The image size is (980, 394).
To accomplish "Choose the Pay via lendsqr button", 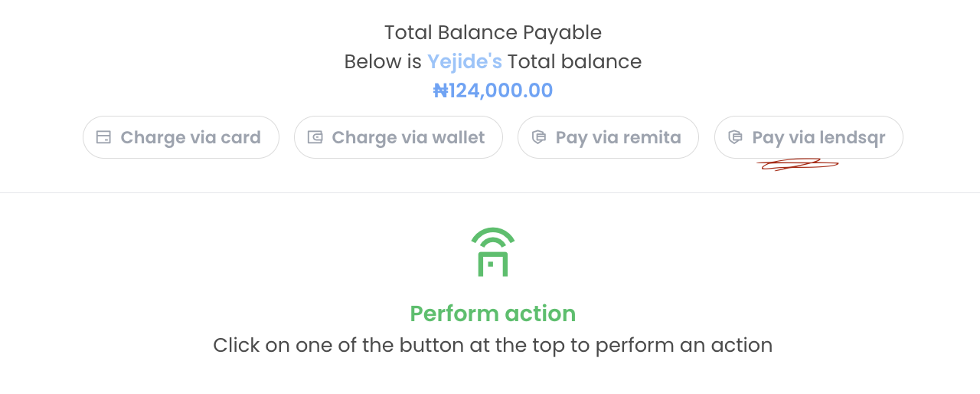I will (x=808, y=137).
